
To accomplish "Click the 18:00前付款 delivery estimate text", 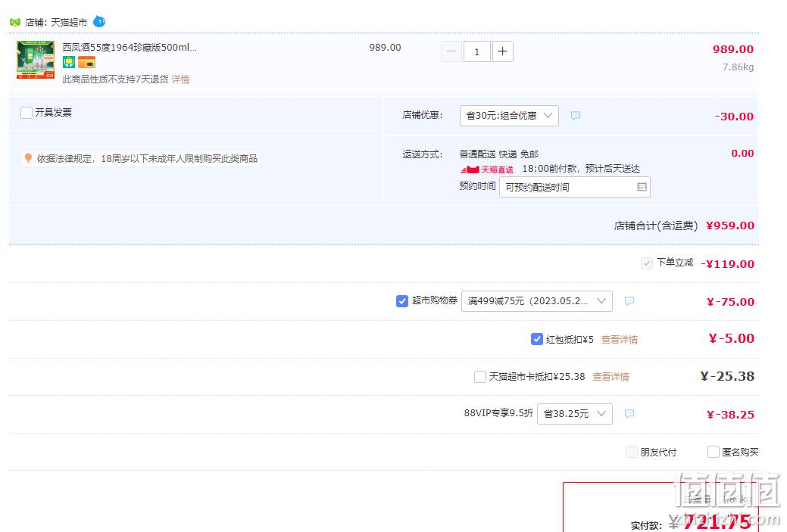I will click(x=581, y=169).
